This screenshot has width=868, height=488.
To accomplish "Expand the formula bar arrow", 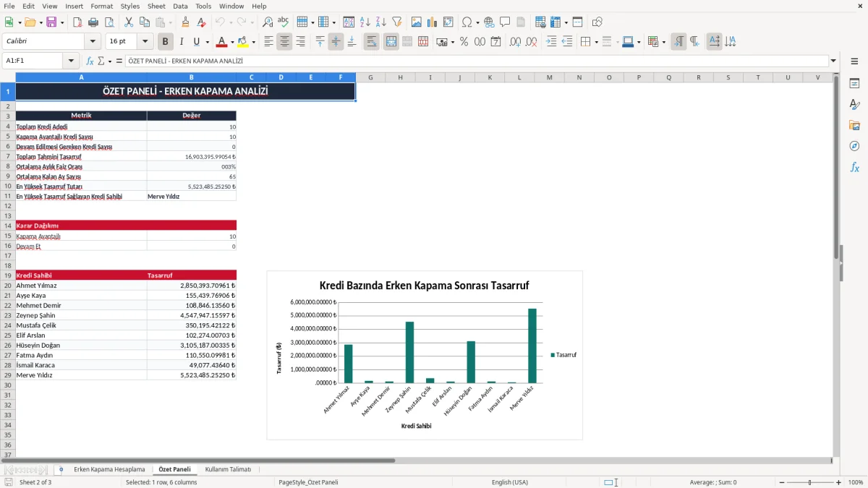I will (833, 61).
